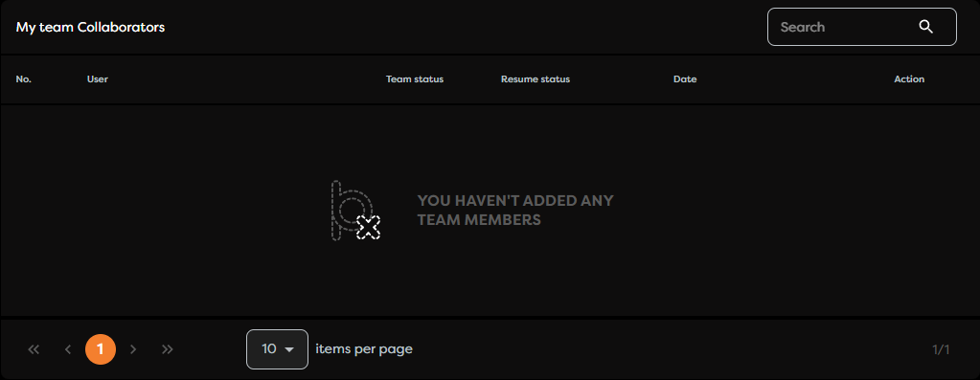Image resolution: width=980 pixels, height=380 pixels.
Task: Go to previous page arrow
Action: (x=68, y=349)
